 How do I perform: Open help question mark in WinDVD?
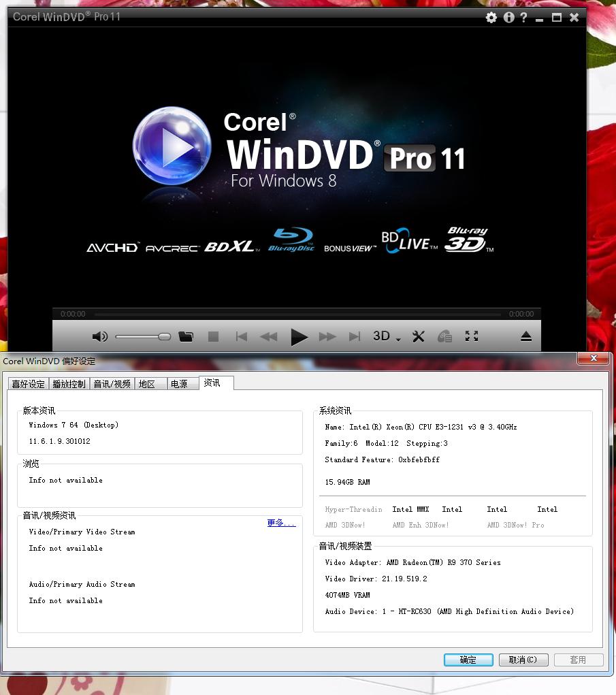point(524,17)
